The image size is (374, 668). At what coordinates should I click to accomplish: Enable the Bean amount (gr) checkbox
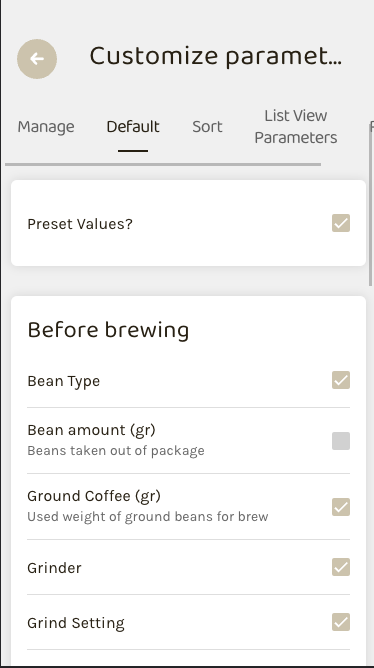[x=341, y=441]
